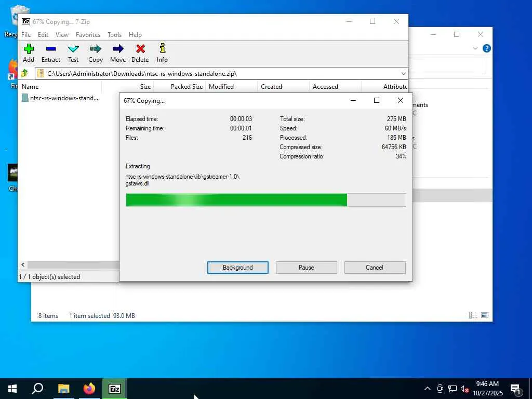Click the muted volume tray icon
The height and width of the screenshot is (399, 532).
coord(464,389)
